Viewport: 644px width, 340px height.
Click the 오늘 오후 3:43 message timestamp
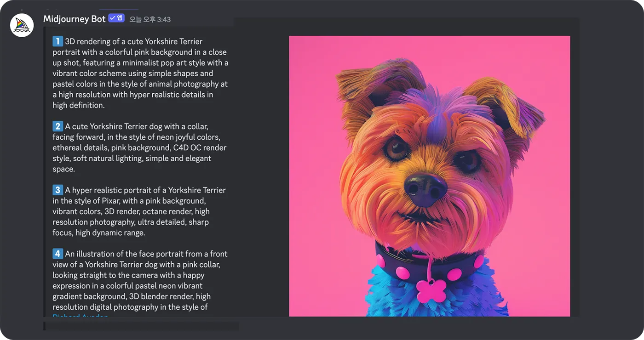[x=150, y=19]
